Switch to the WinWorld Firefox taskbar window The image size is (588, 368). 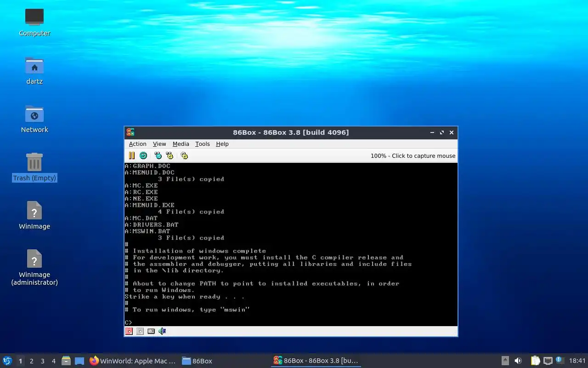(x=133, y=361)
